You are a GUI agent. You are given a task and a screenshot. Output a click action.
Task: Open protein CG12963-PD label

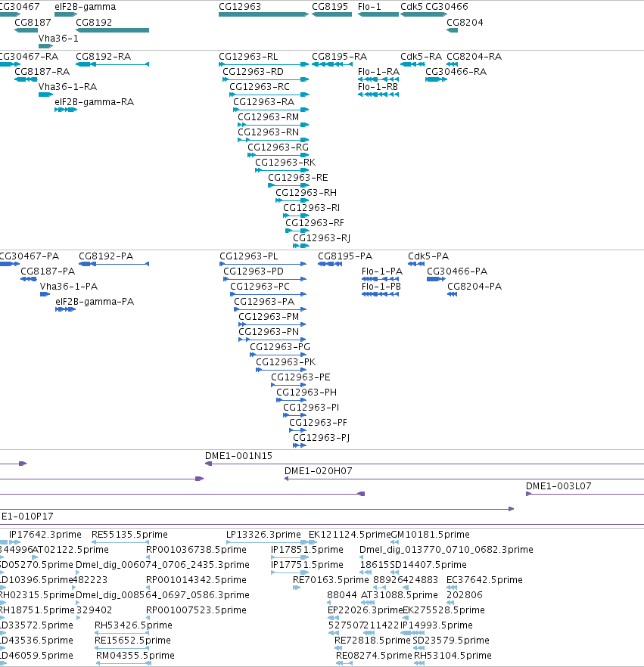pos(254,271)
